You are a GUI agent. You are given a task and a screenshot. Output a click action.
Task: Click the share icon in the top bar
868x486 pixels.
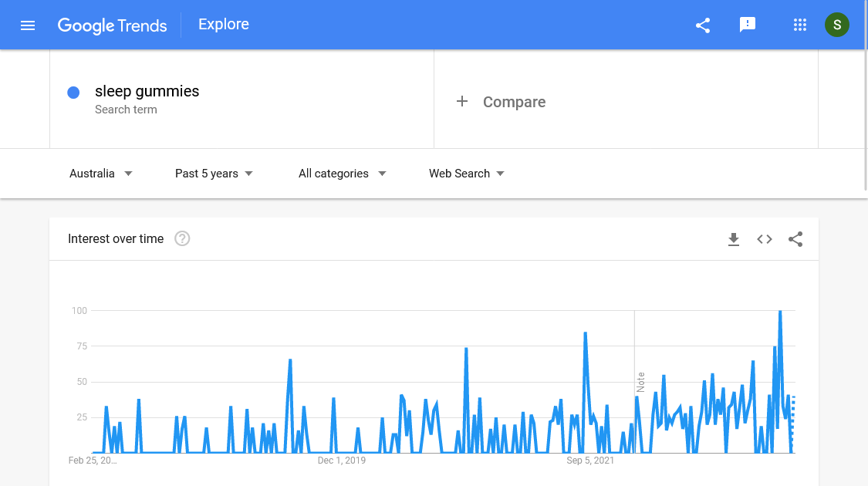pos(702,25)
